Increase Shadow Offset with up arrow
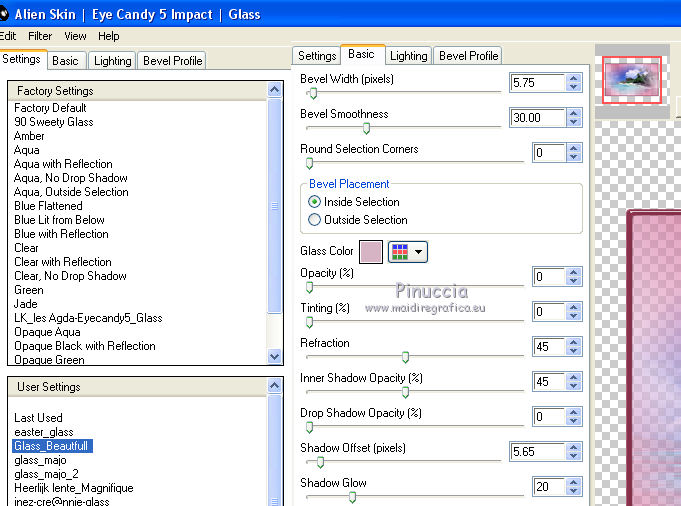 [574, 448]
